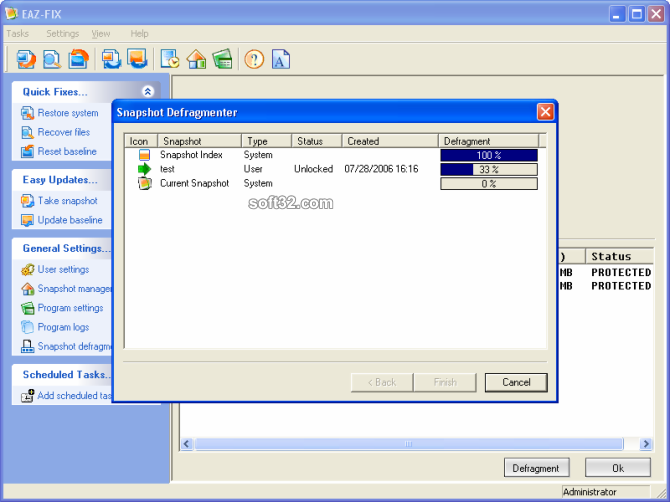The image size is (670, 502).
Task: Click the green arrow icon for test
Action: [x=144, y=169]
